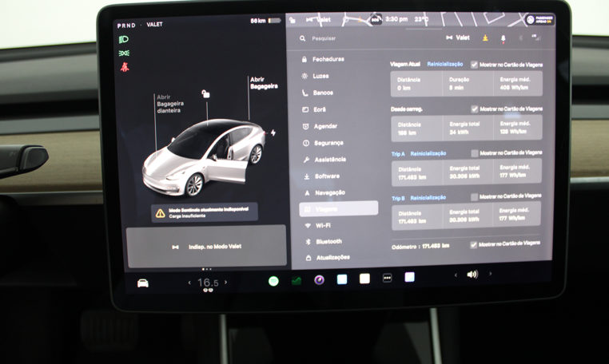
Task: Tap the search magnifier icon
Action: click(303, 38)
